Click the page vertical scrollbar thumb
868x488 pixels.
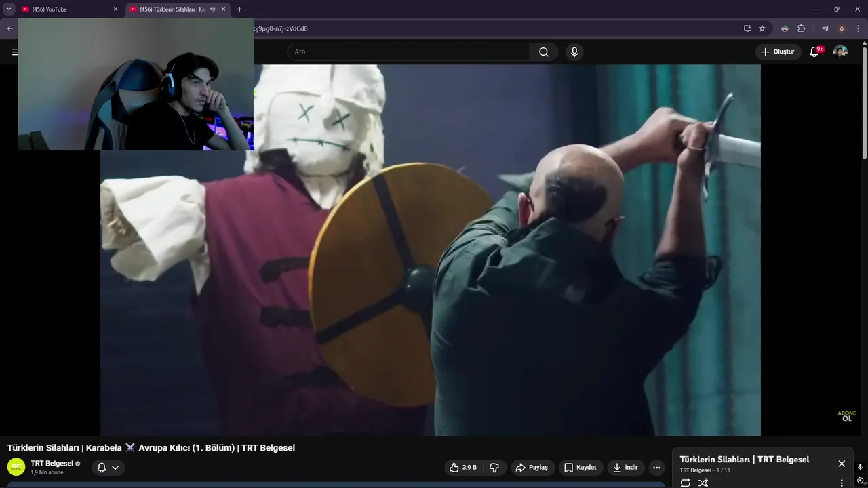click(x=864, y=102)
